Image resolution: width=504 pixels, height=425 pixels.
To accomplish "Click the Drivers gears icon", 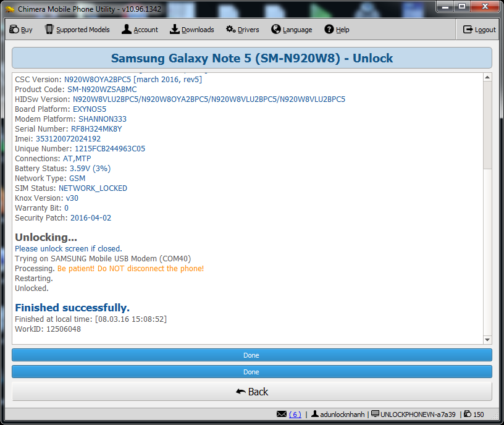I will (x=231, y=30).
